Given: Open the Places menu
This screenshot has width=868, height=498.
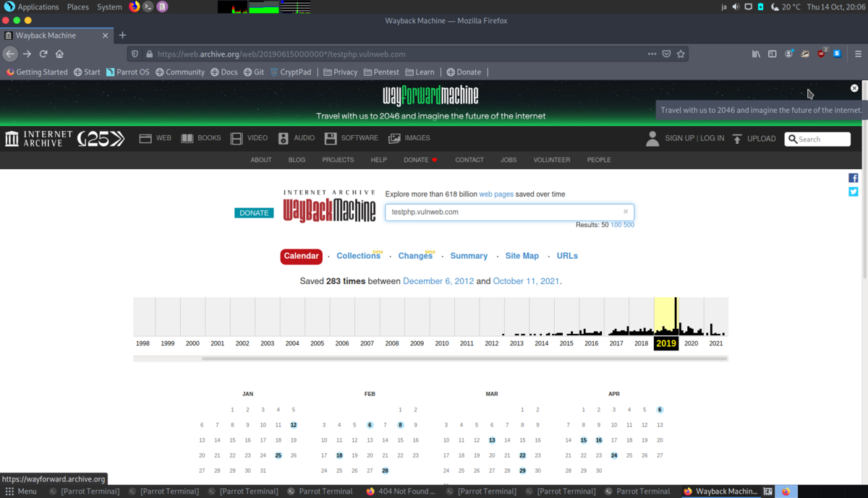Looking at the screenshot, I should pyautogui.click(x=77, y=7).
